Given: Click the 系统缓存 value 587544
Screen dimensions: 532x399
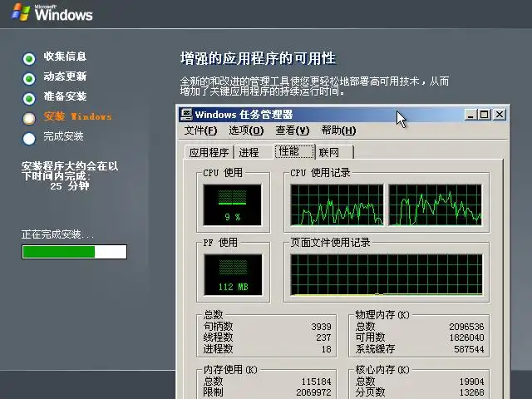Looking at the screenshot, I should [x=469, y=349].
